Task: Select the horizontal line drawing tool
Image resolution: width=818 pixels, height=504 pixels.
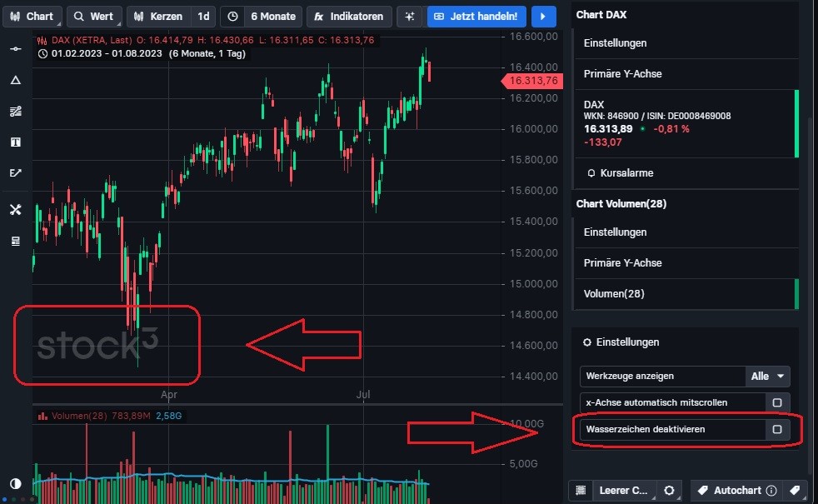Action: 16,49
